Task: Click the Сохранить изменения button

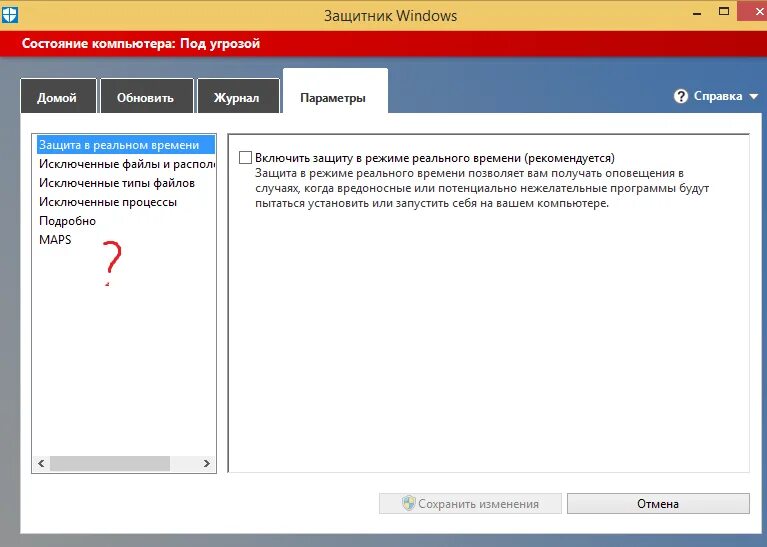Action: (470, 503)
